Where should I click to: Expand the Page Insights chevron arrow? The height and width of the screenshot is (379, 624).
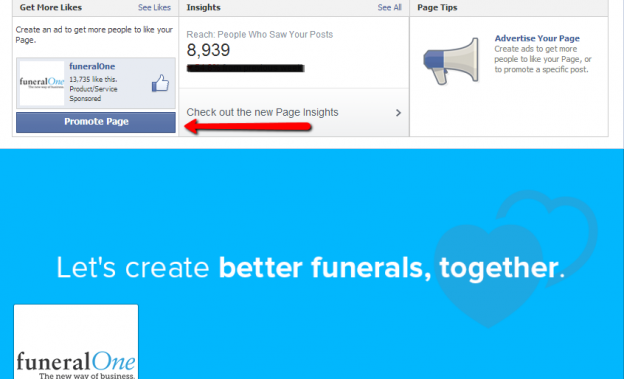click(398, 113)
